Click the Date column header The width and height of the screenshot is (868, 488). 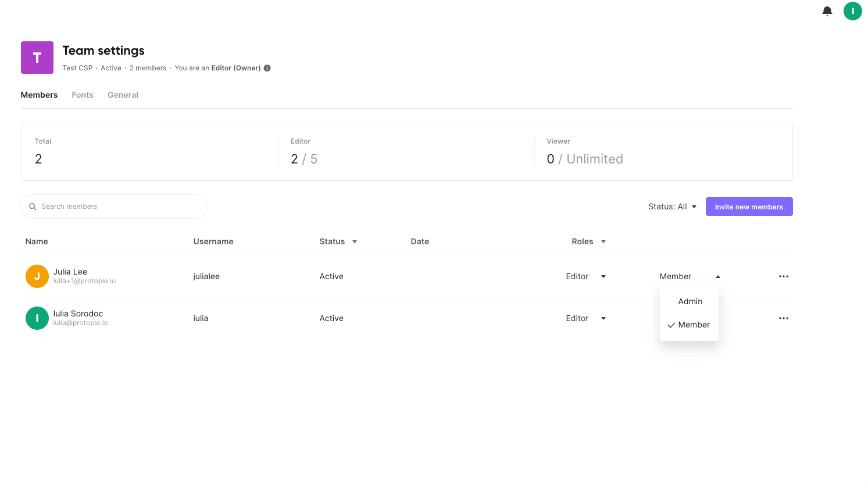(420, 241)
